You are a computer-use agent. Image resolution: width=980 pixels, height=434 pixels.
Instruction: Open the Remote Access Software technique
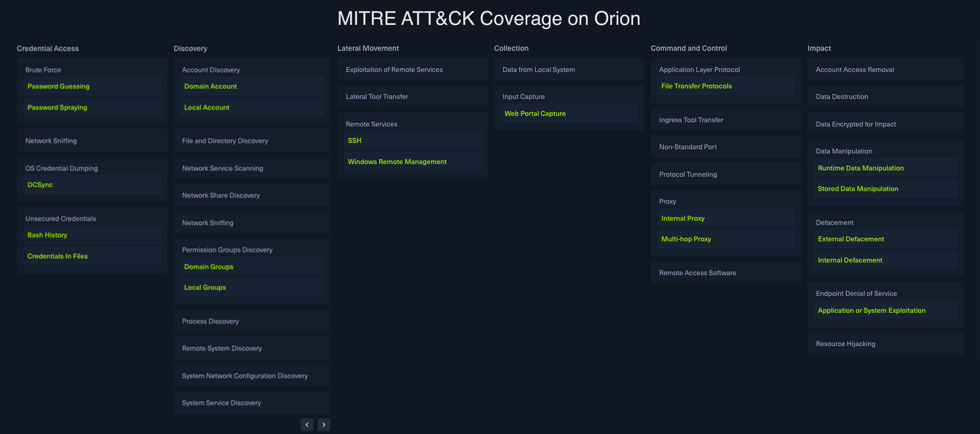[x=697, y=273]
